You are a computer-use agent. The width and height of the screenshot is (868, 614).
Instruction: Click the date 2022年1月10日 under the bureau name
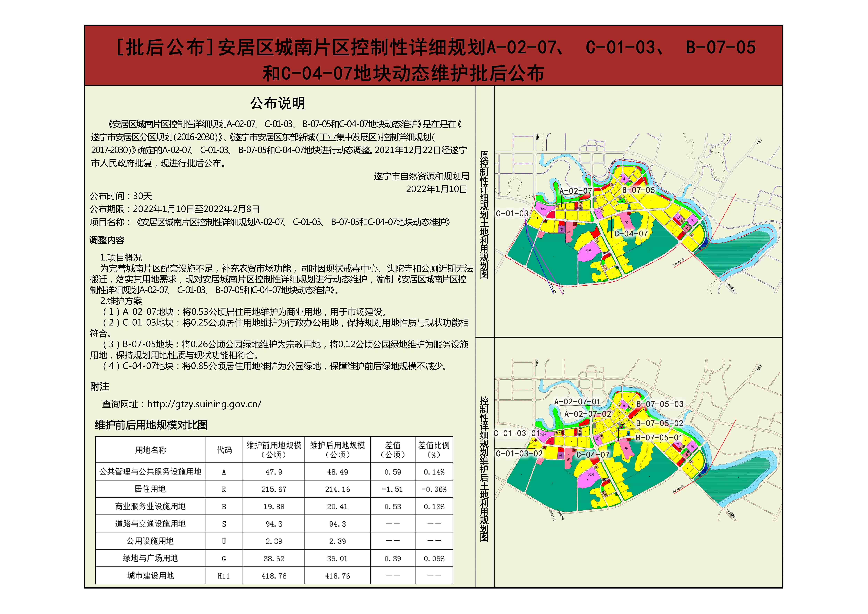point(436,189)
